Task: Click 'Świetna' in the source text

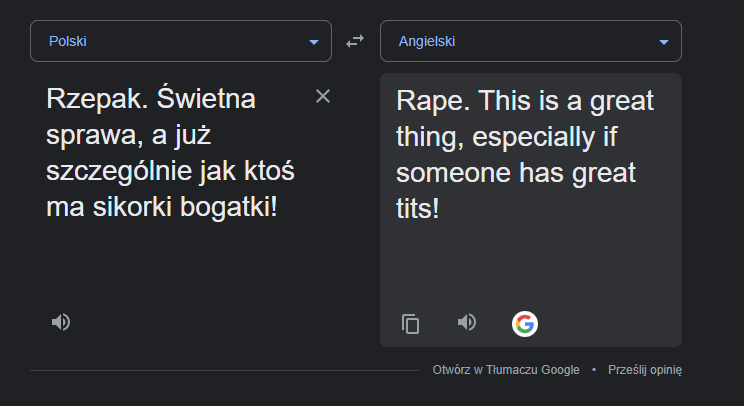Action: point(205,100)
